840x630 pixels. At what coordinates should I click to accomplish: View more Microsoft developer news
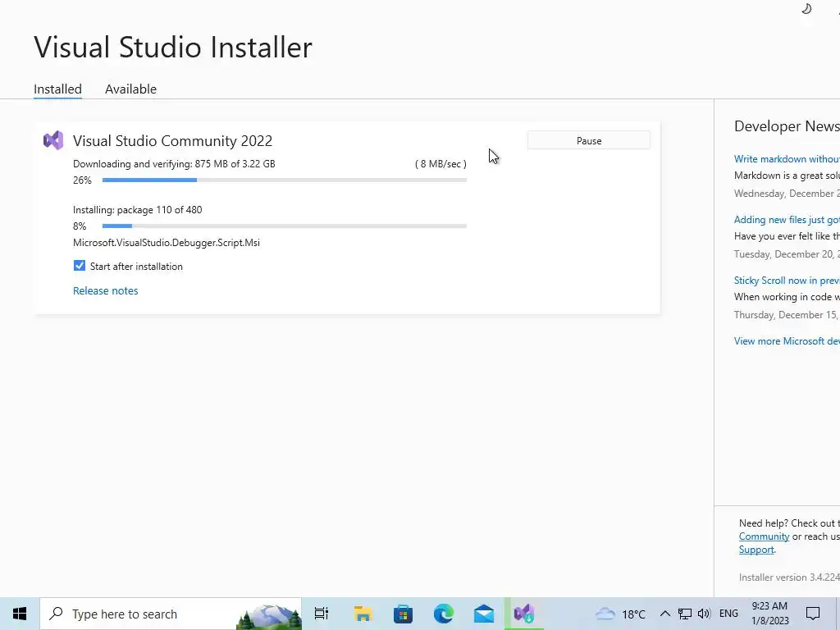pos(787,340)
